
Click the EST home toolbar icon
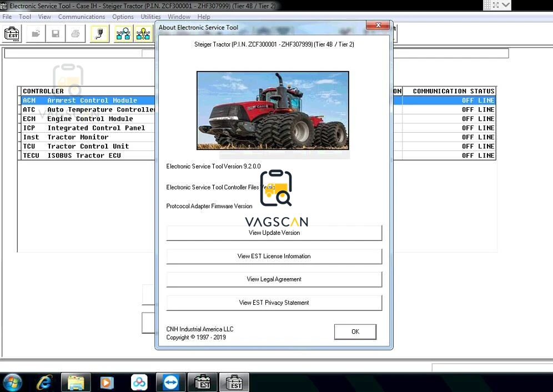(x=12, y=34)
